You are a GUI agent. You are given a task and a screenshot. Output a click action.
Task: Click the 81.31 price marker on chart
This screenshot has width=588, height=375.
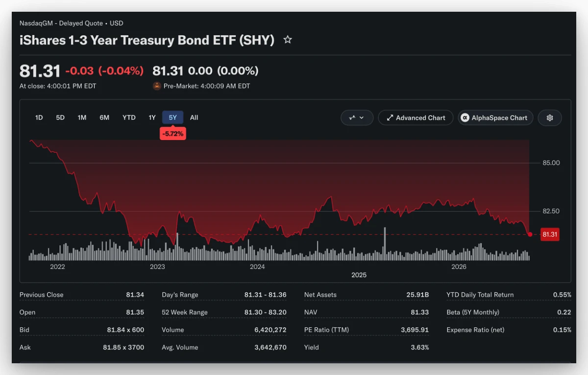pyautogui.click(x=550, y=234)
